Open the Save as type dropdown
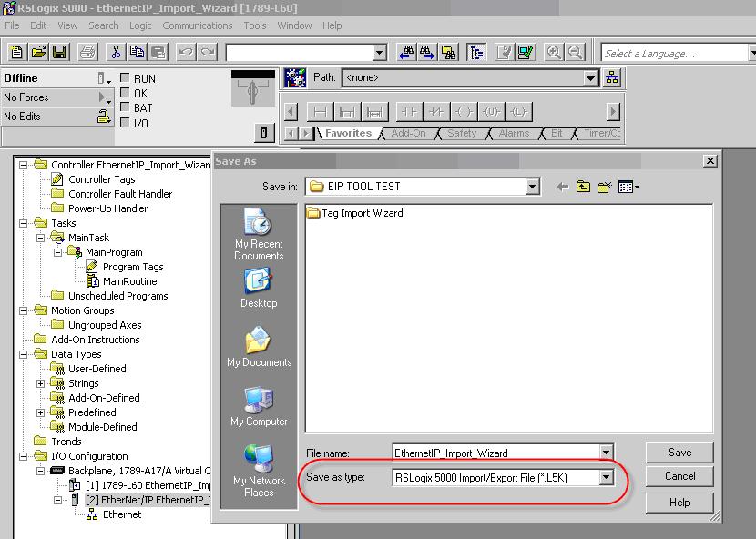The width and height of the screenshot is (756, 539). pos(606,477)
